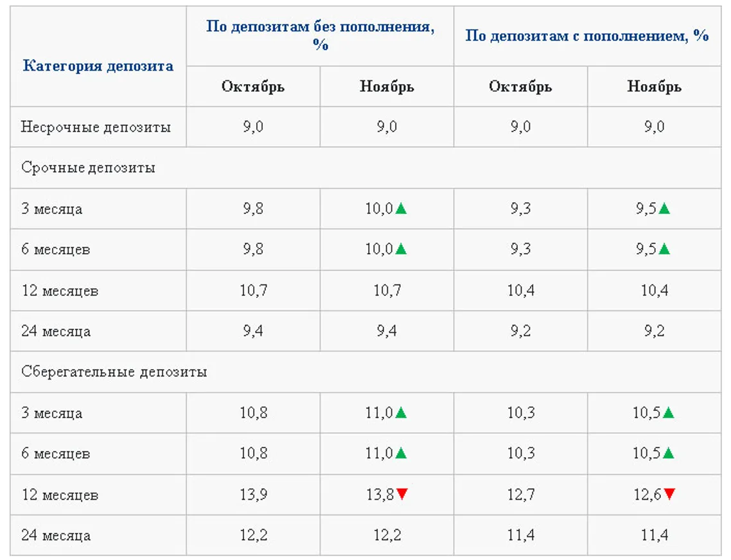The height and width of the screenshot is (560, 731).
Task: Click green up arrow beside 10,0 in 6 месяцев row
Action: 401,249
